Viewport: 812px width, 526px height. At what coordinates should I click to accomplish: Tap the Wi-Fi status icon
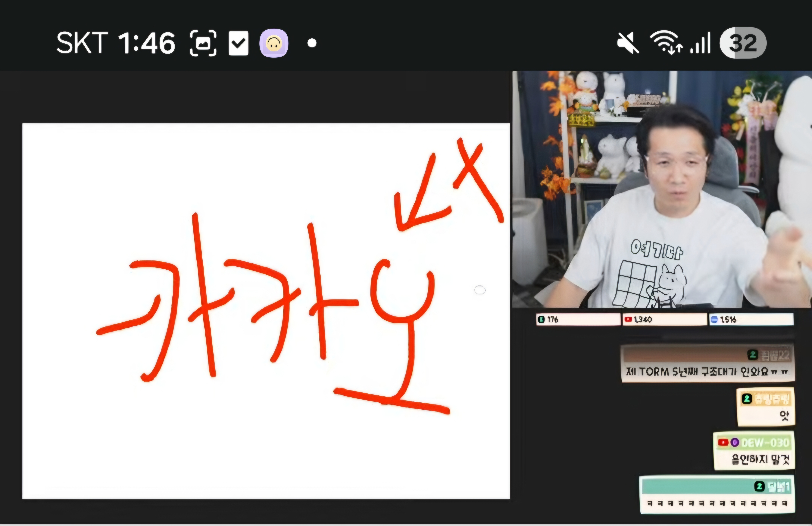(666, 43)
